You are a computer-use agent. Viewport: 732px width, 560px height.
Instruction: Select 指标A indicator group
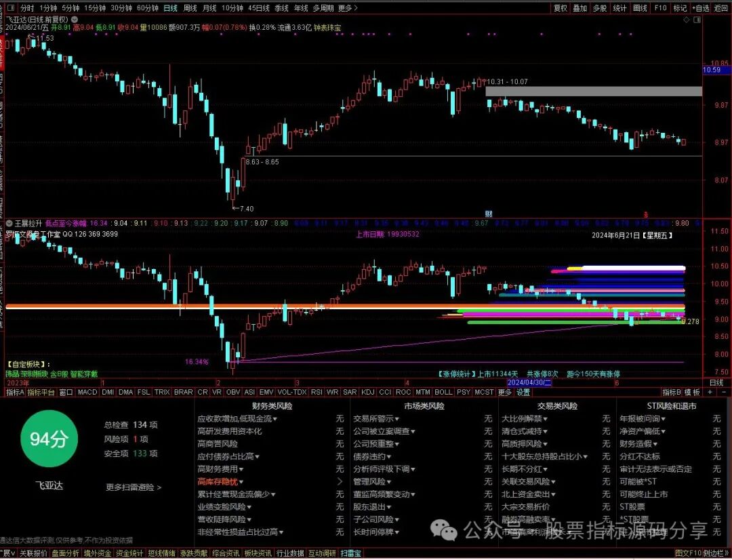coord(15,393)
